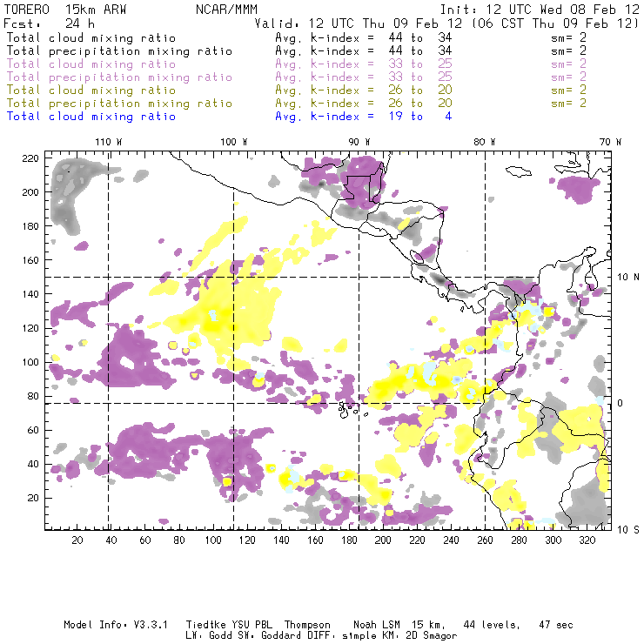Click the 10 N latitude label
644x644 pixels.
point(628,277)
